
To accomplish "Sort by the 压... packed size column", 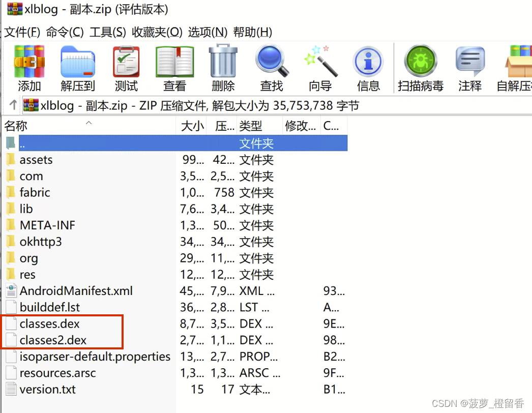I will pos(222,126).
